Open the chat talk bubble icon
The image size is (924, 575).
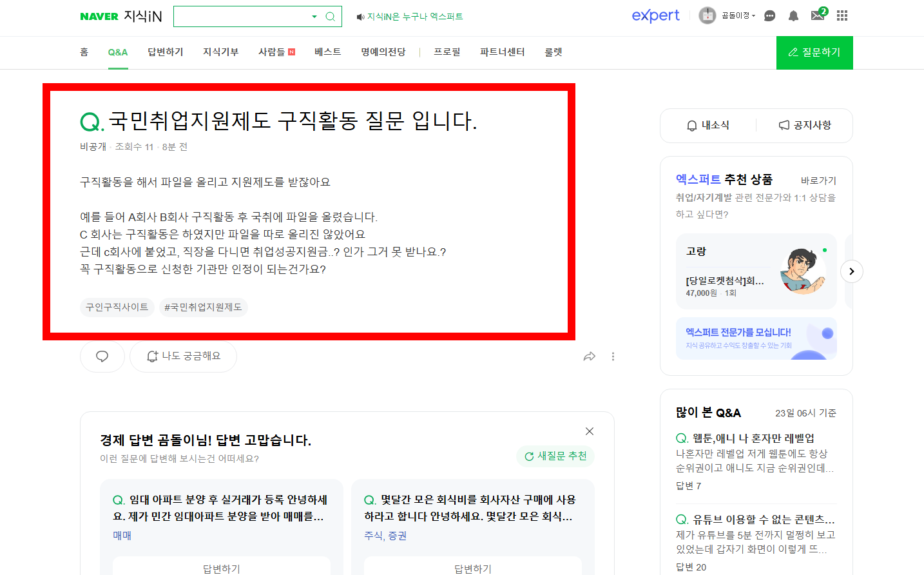tap(769, 16)
